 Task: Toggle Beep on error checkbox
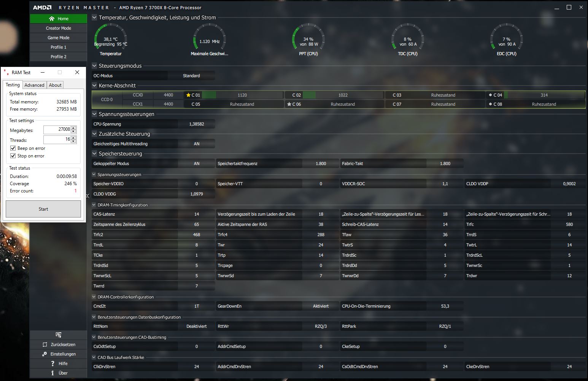point(13,148)
